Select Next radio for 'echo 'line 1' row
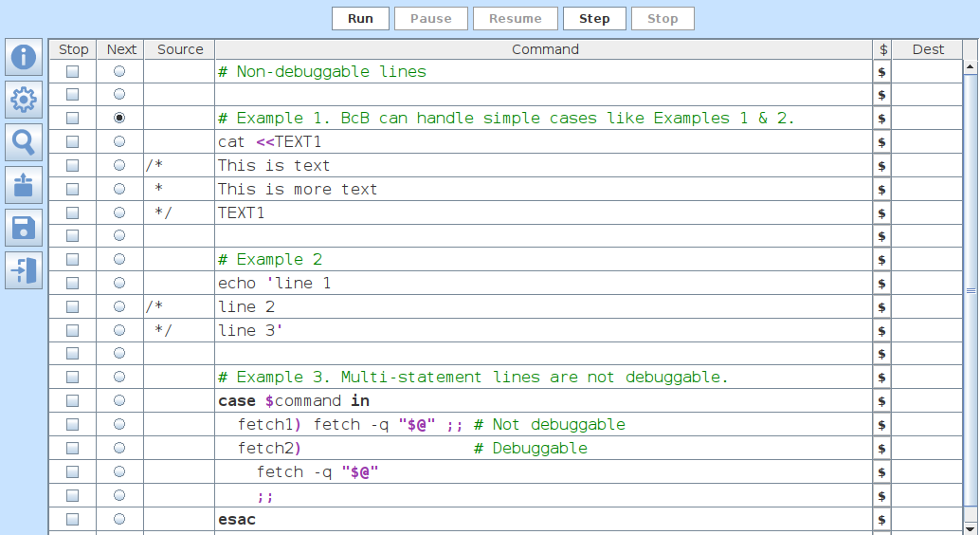 point(119,283)
